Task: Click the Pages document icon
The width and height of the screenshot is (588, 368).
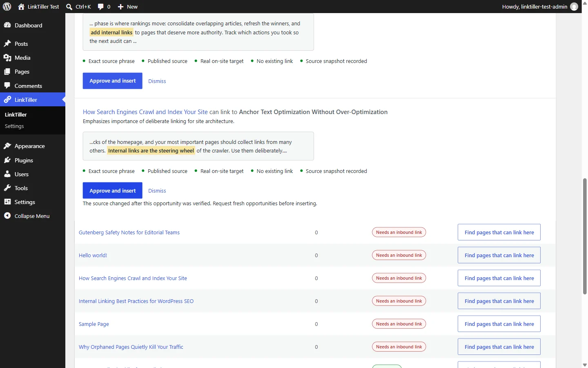Action: [x=7, y=72]
